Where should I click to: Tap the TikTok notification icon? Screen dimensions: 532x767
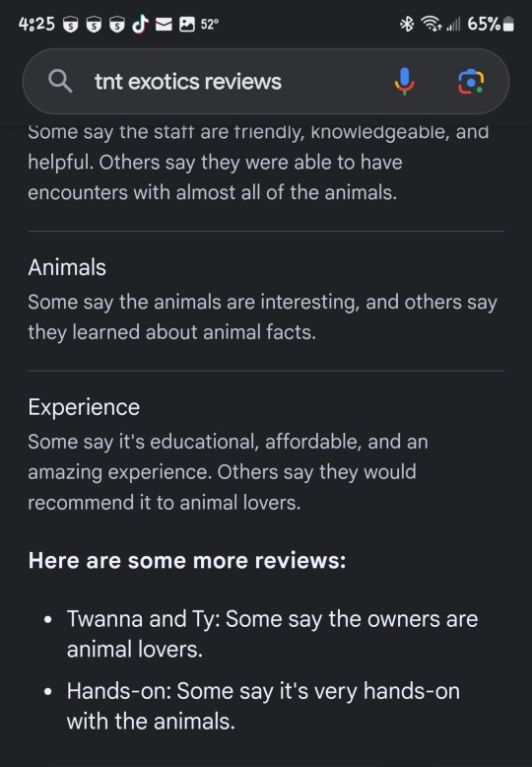coord(140,24)
